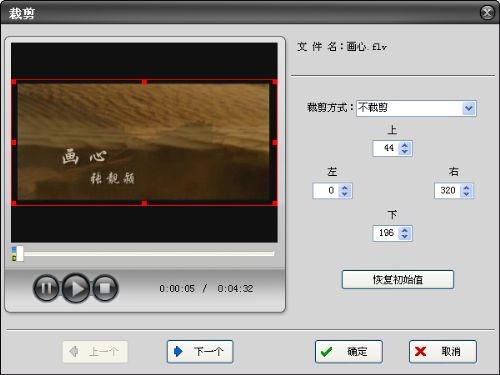Click the disabled 上一个 button
The width and height of the screenshot is (500, 375).
[95, 351]
